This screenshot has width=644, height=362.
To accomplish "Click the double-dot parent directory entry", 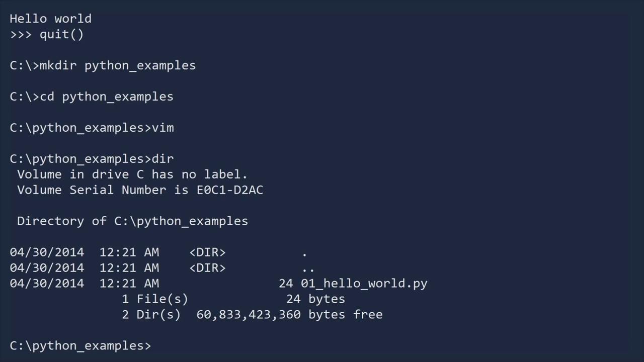I will click(x=308, y=269).
